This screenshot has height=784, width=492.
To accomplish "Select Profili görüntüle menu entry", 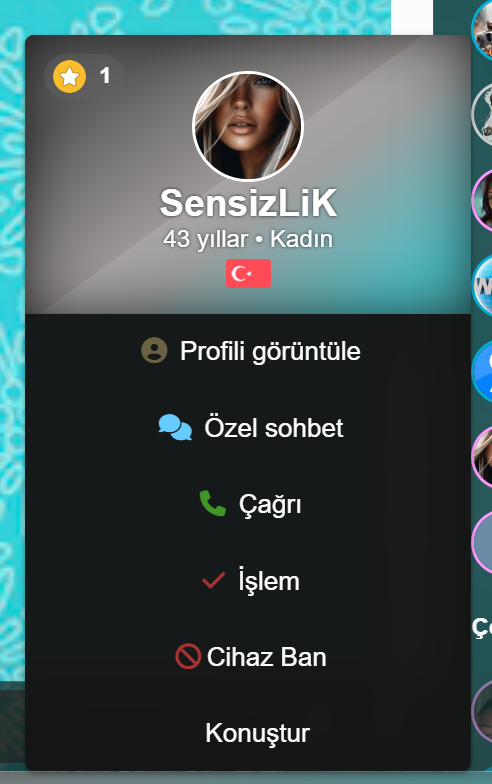I will (x=248, y=350).
